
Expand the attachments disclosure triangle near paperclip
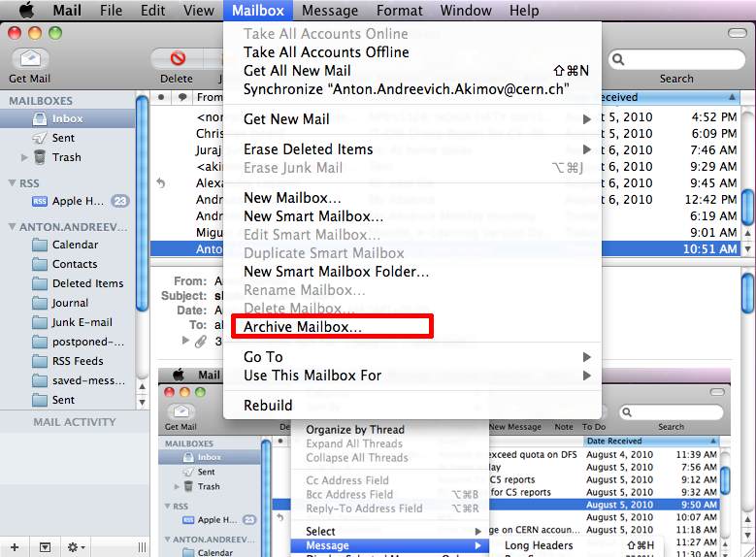point(186,342)
